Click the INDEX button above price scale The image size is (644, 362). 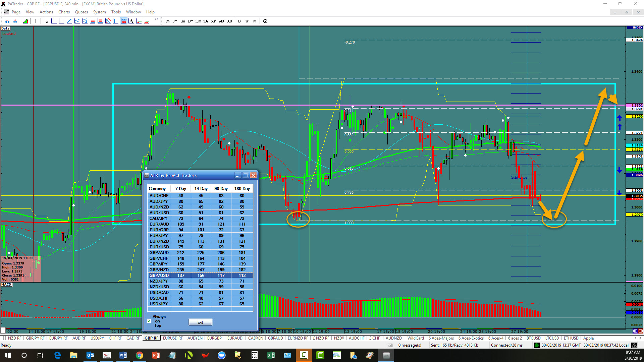(x=635, y=27)
